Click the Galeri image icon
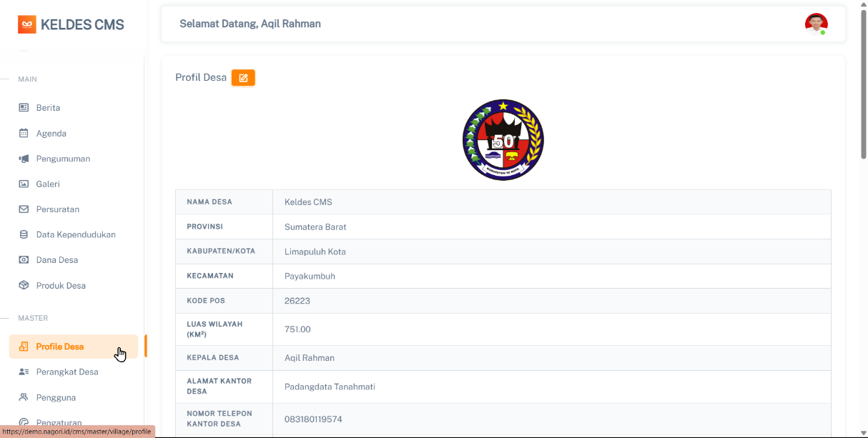This screenshot has height=438, width=868. click(x=24, y=184)
